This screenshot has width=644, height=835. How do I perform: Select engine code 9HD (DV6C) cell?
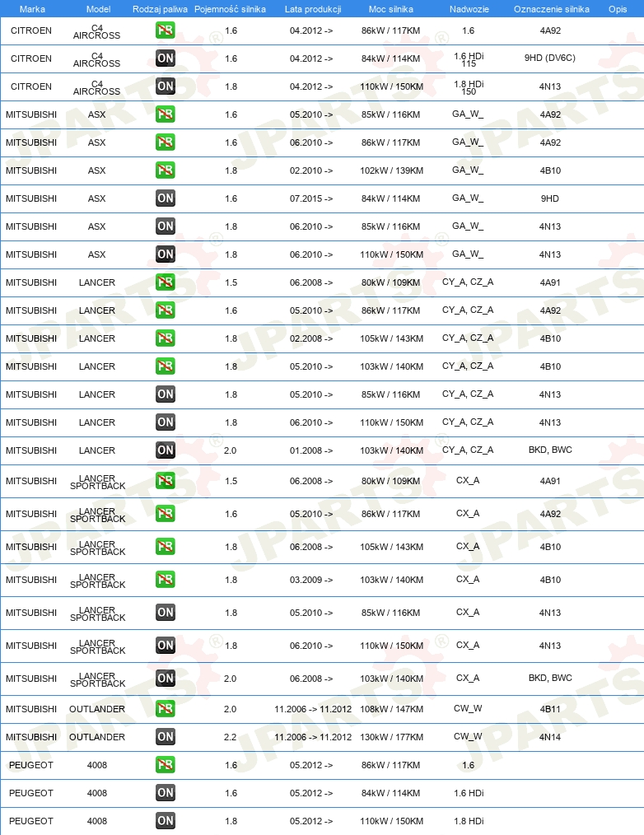click(550, 58)
